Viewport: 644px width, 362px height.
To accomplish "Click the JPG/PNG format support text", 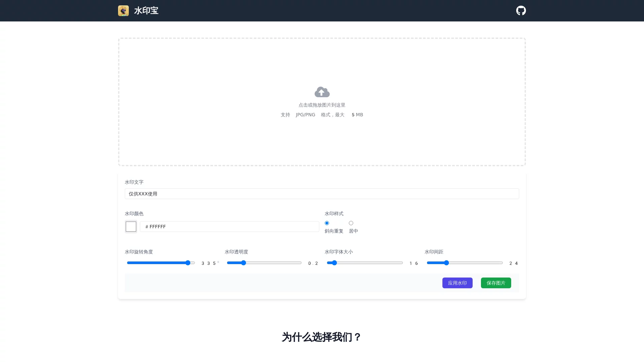I will (305, 114).
